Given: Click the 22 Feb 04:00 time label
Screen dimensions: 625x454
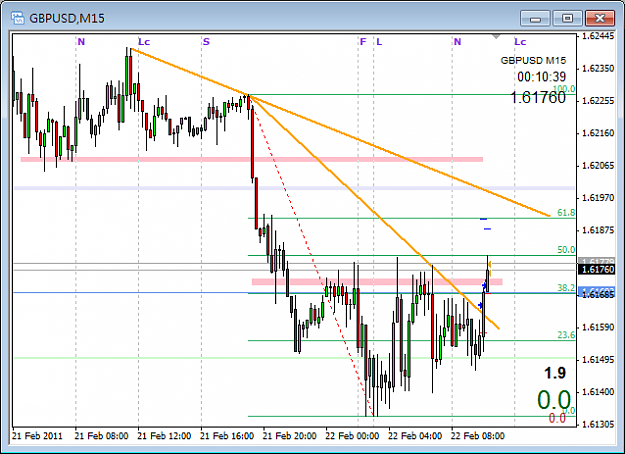Looking at the screenshot, I should (415, 436).
